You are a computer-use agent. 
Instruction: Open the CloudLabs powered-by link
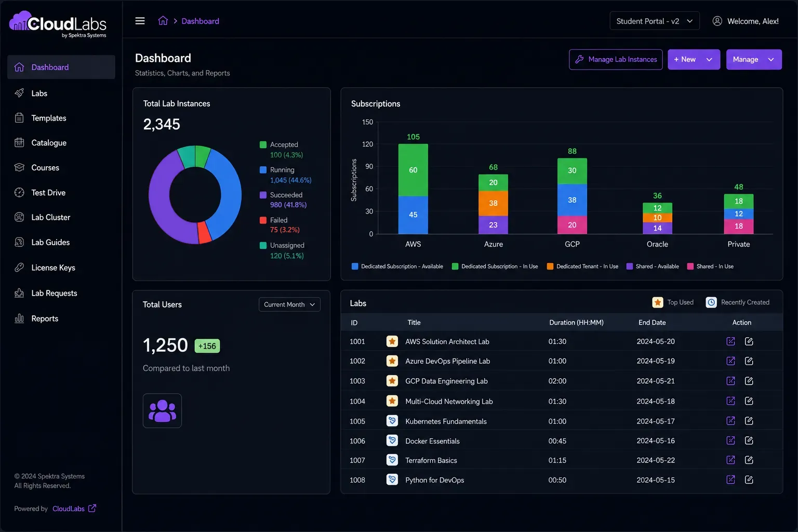(74, 509)
